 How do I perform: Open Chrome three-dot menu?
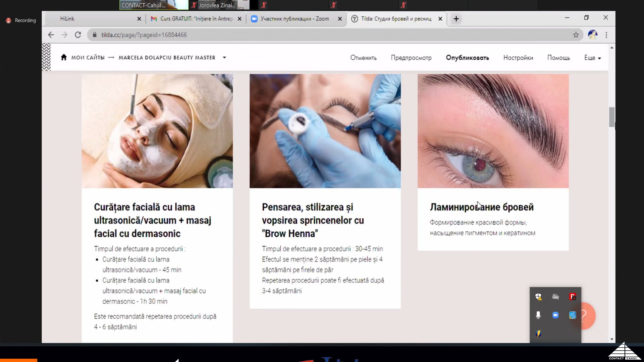click(x=606, y=35)
